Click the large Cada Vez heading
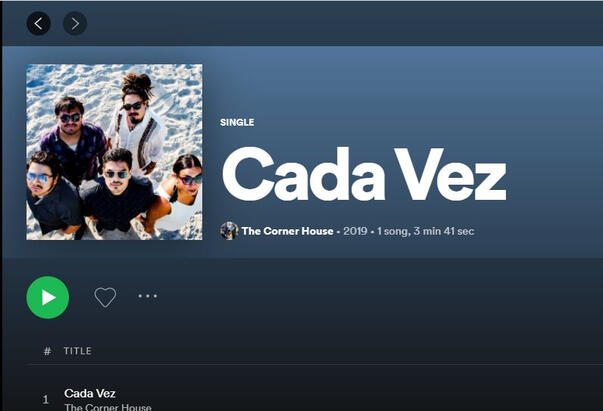The image size is (603, 411). 364,175
